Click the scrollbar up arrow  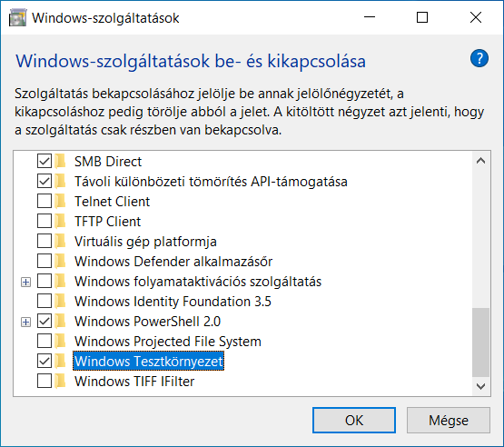coord(481,161)
